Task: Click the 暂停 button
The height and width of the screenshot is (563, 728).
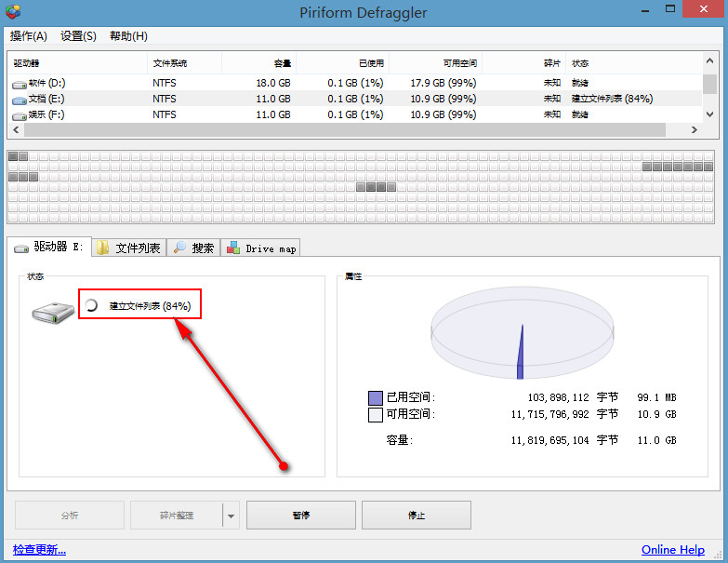Action: 301,515
